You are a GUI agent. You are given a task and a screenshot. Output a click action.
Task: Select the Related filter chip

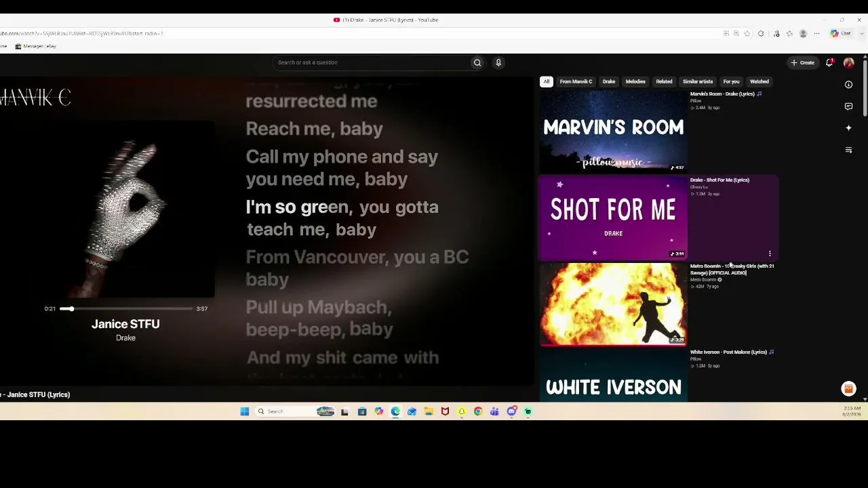click(x=664, y=81)
